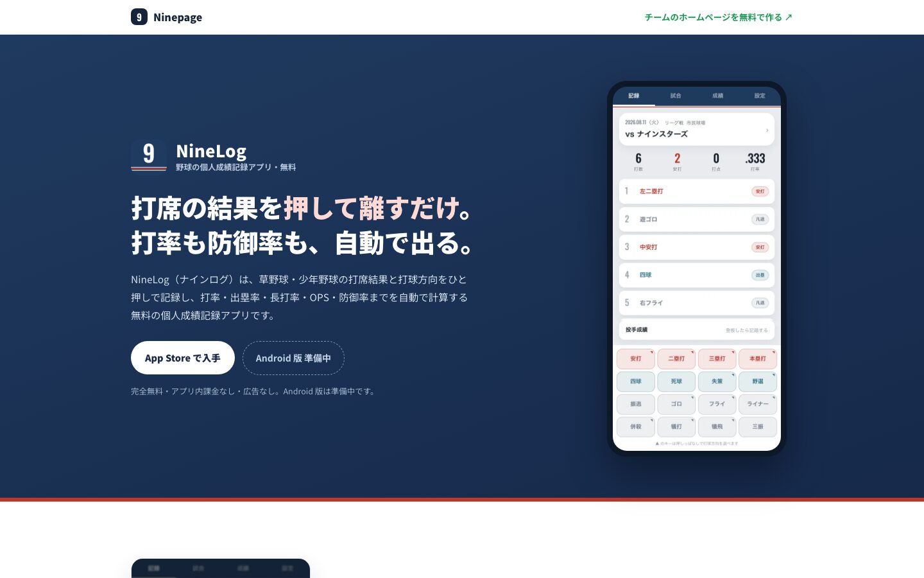This screenshot has height=578, width=924.
Task: Tap the 失策 key
Action: click(717, 381)
